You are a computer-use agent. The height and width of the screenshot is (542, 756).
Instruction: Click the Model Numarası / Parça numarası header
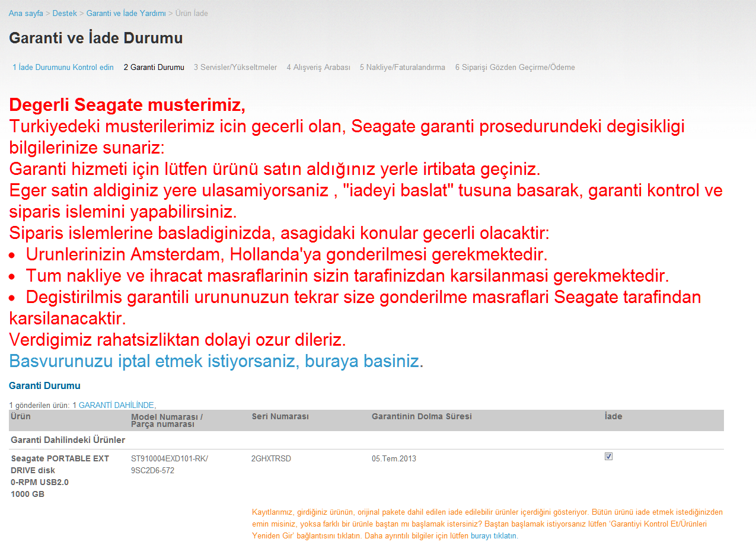pyautogui.click(x=167, y=420)
